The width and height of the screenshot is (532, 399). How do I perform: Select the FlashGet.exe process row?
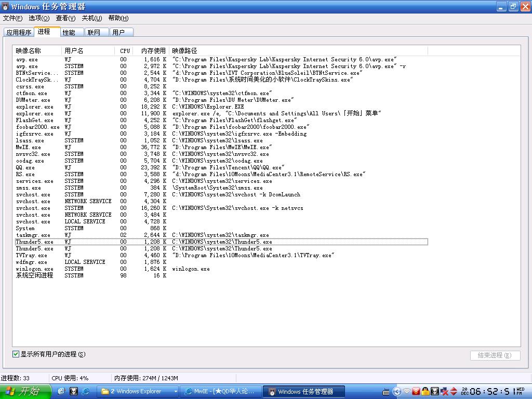click(221, 120)
